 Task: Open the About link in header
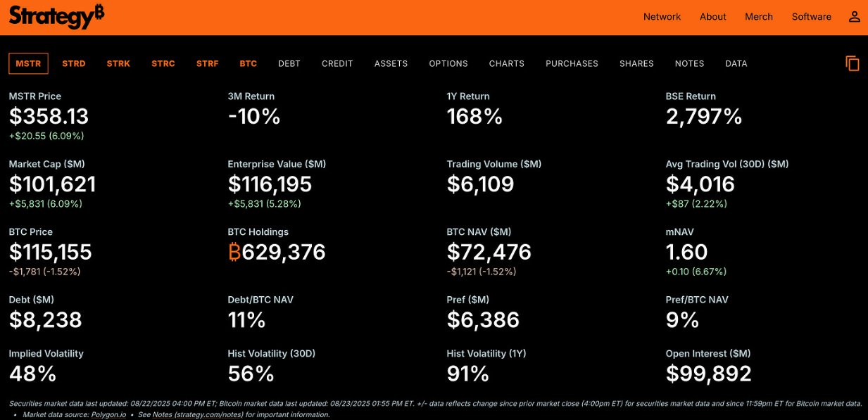(x=712, y=17)
